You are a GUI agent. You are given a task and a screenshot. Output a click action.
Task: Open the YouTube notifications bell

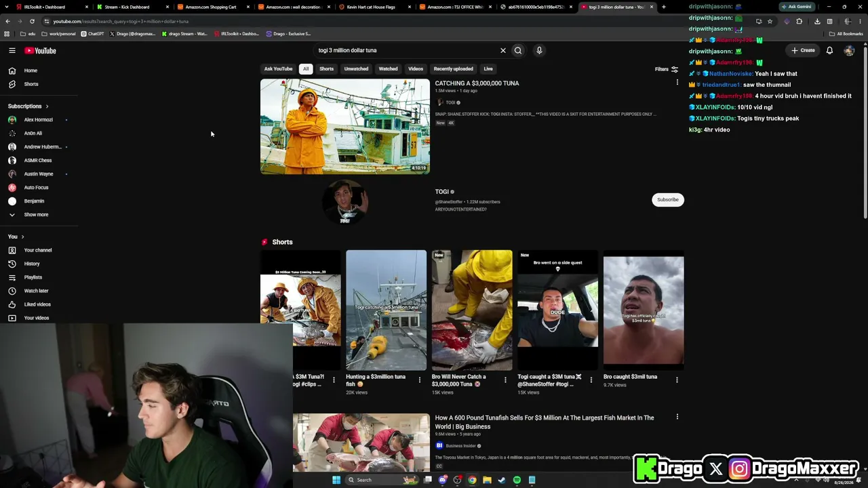829,50
